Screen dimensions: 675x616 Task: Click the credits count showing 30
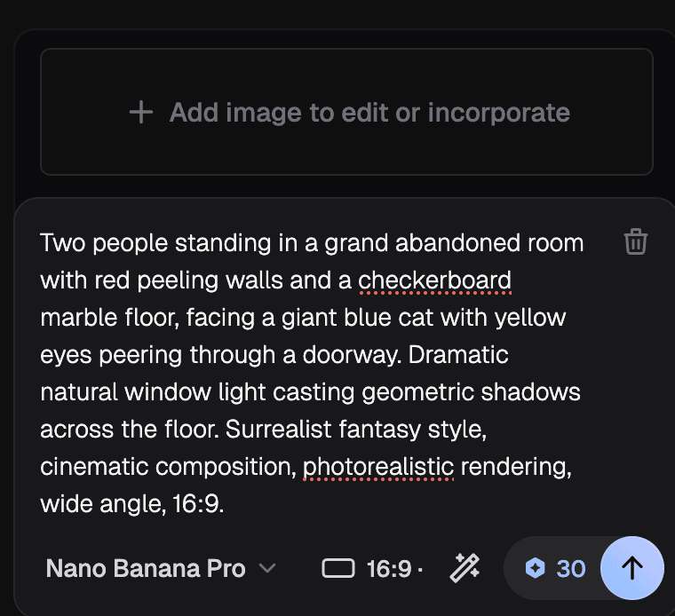571,568
